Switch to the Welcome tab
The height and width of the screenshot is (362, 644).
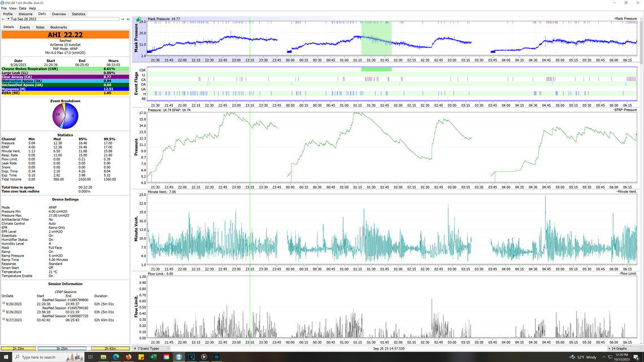pos(25,14)
